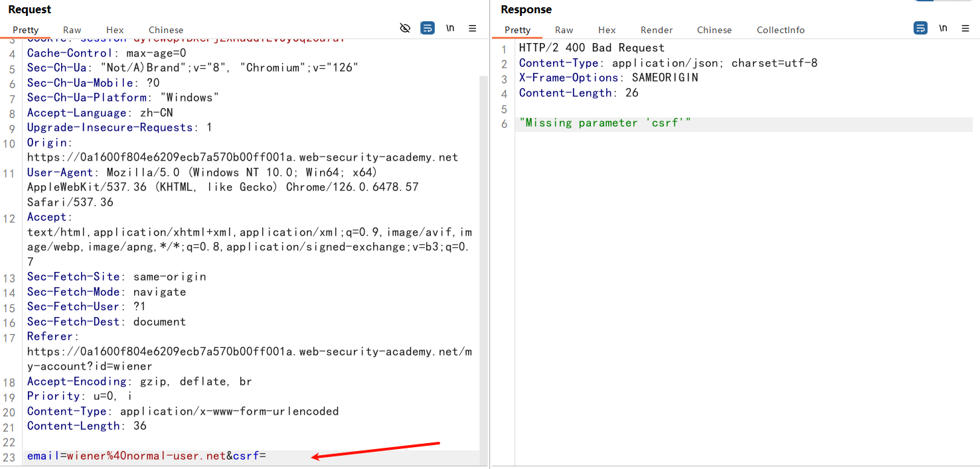Open the Chinese tab in Response panel
980x469 pixels.
(714, 30)
